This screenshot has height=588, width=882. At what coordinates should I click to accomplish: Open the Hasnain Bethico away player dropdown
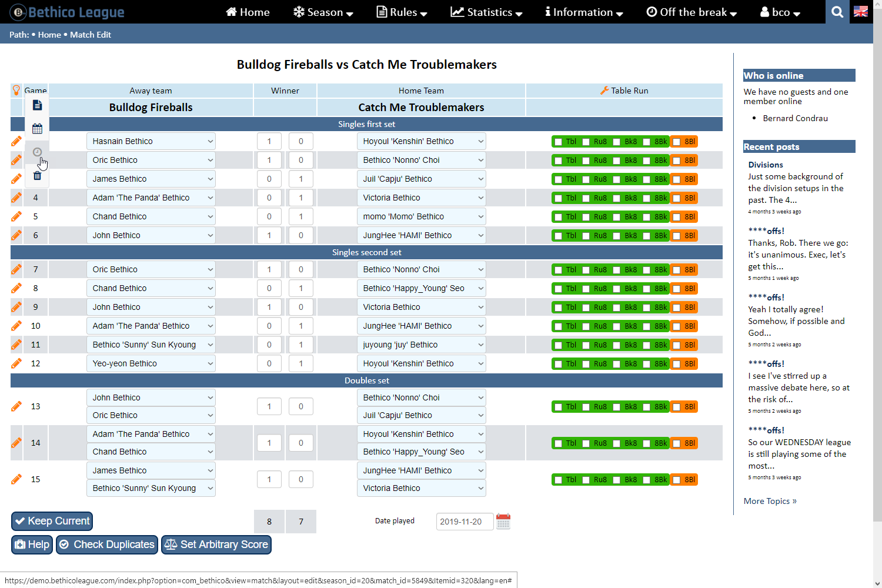[151, 141]
